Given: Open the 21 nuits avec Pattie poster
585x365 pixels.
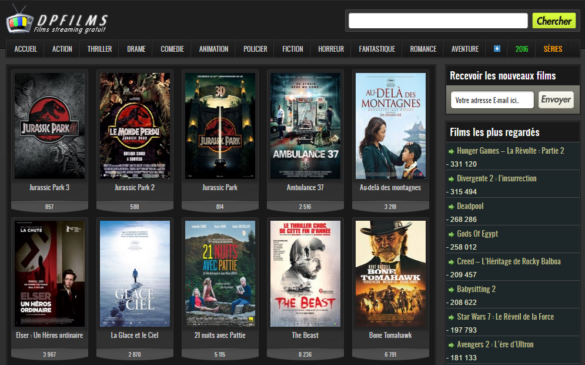Looking at the screenshot, I should pyautogui.click(x=220, y=274).
